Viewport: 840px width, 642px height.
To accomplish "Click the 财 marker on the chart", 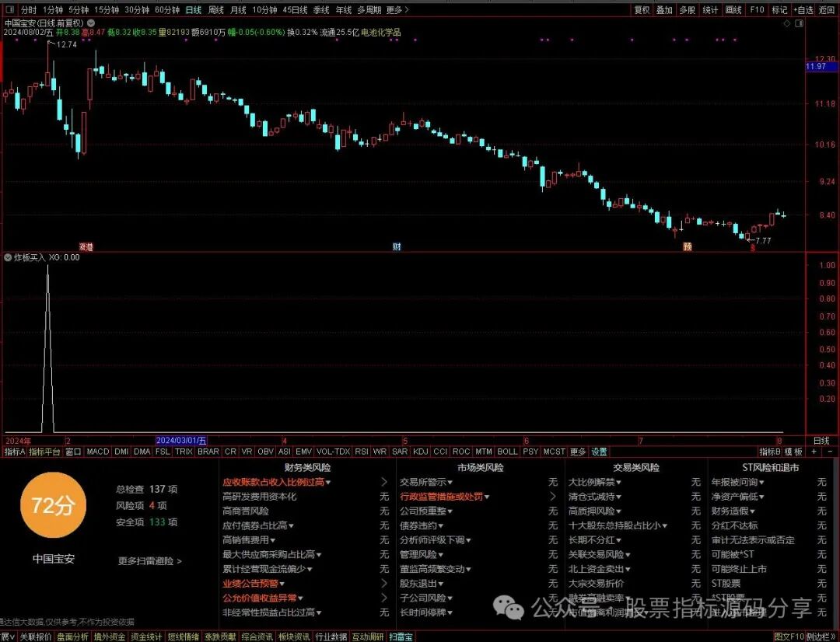I will pos(397,247).
